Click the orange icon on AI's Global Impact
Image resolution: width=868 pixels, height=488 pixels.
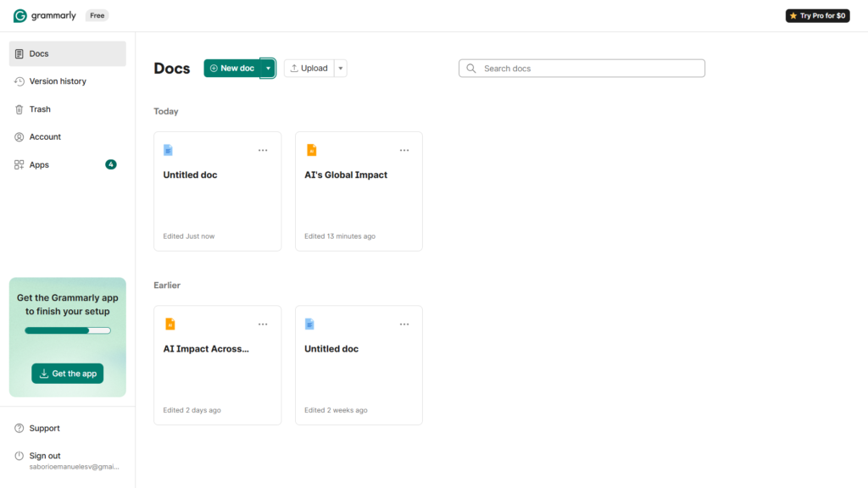[x=312, y=150]
